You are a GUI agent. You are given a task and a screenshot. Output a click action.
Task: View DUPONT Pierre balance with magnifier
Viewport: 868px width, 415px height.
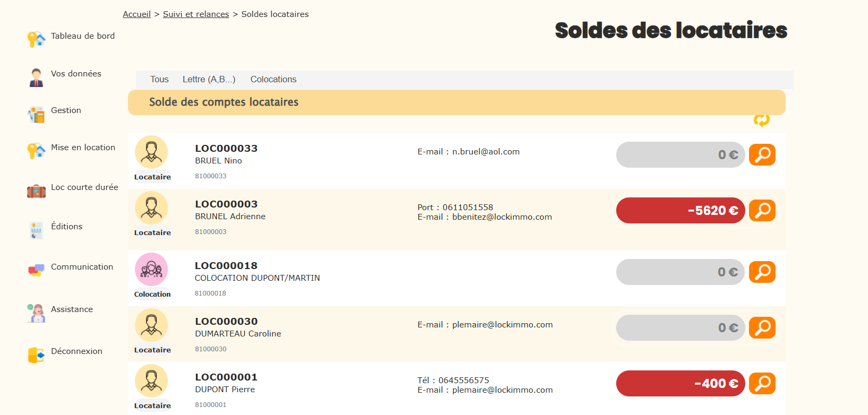[x=762, y=383]
